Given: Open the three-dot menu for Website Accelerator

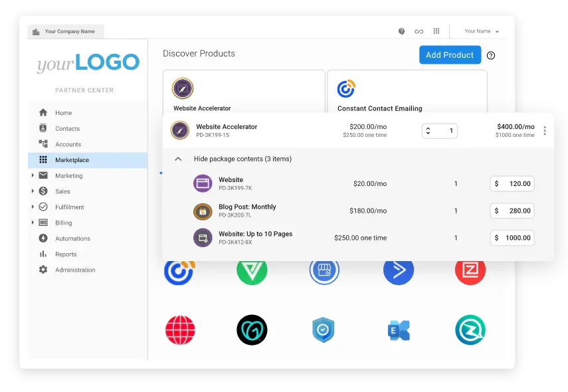Looking at the screenshot, I should pyautogui.click(x=545, y=131).
